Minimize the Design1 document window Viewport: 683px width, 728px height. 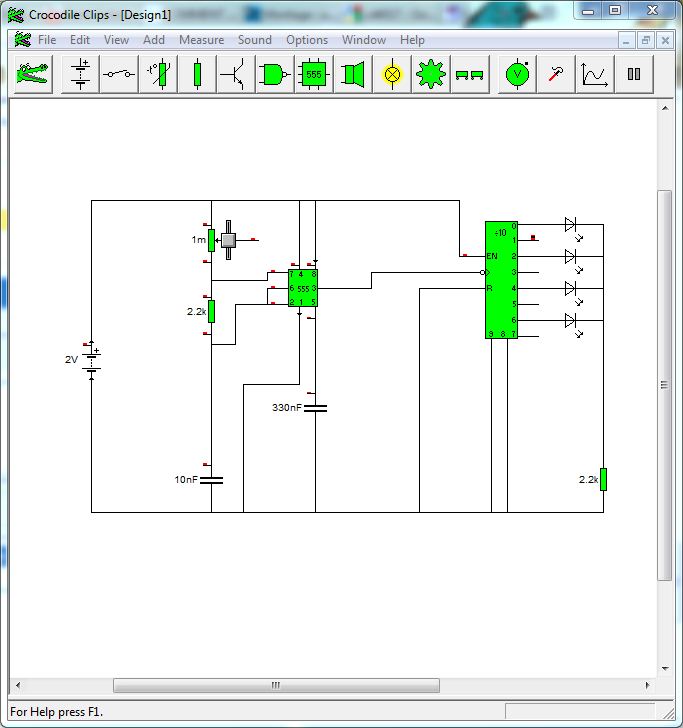[x=626, y=41]
